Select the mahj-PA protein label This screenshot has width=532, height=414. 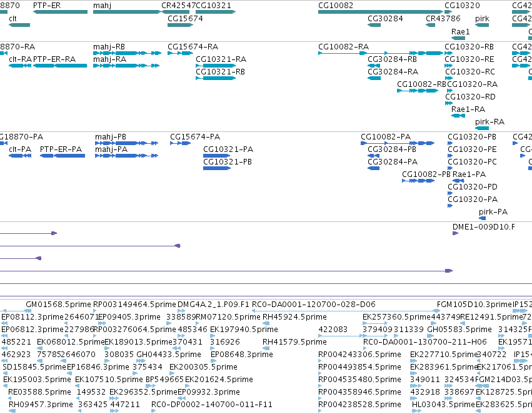111,149
